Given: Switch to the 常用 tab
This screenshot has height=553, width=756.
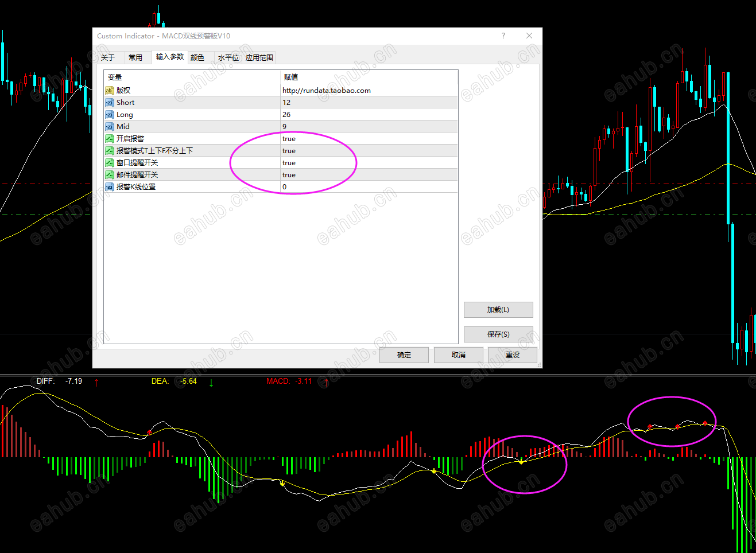Looking at the screenshot, I should pos(135,57).
